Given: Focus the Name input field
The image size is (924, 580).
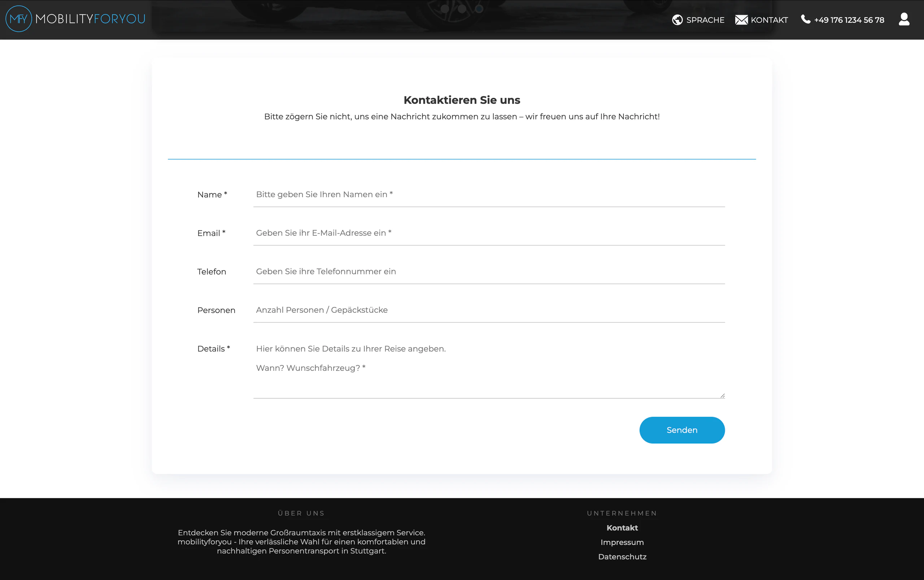Looking at the screenshot, I should tap(489, 195).
